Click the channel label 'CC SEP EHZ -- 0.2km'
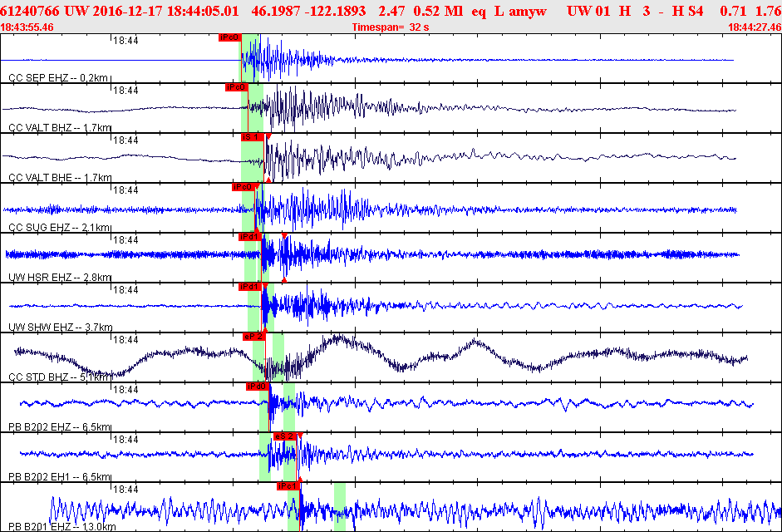782x532 pixels. (x=58, y=78)
